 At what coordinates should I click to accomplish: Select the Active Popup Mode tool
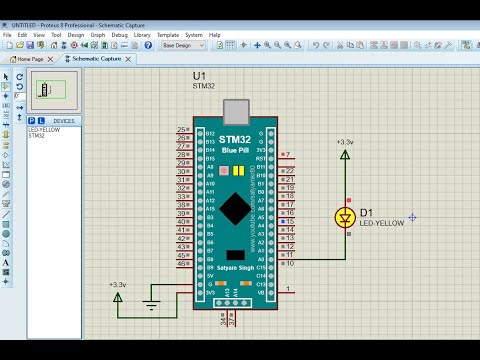[6, 174]
